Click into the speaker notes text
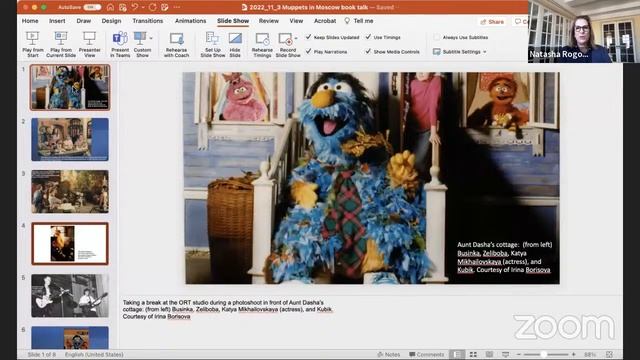The width and height of the screenshot is (640, 360). pos(228,309)
